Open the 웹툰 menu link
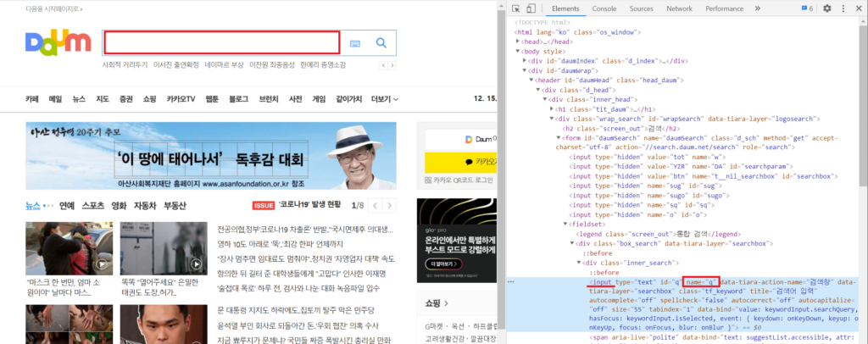The image size is (868, 344). [212, 99]
